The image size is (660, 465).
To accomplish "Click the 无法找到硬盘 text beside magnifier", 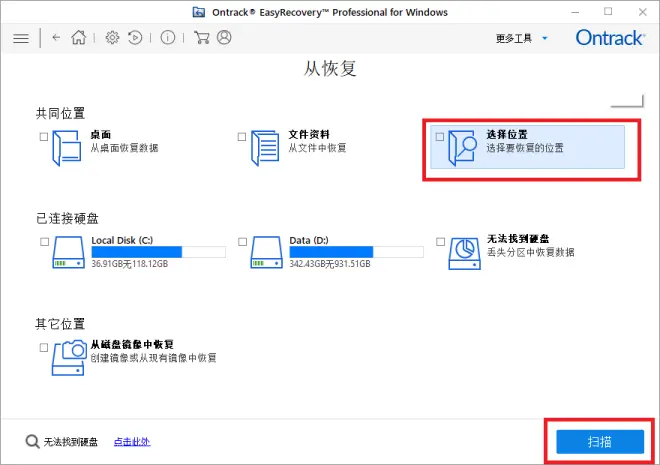I will tap(71, 442).
